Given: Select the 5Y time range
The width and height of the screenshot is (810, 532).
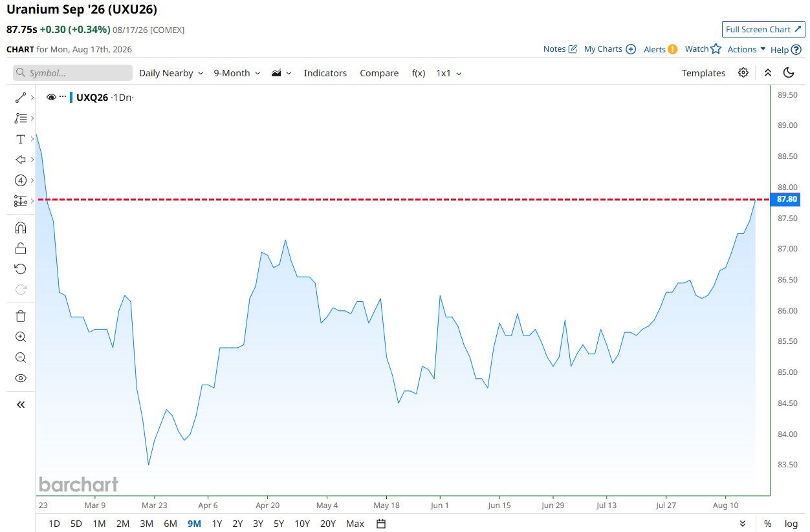Looking at the screenshot, I should click(x=279, y=524).
